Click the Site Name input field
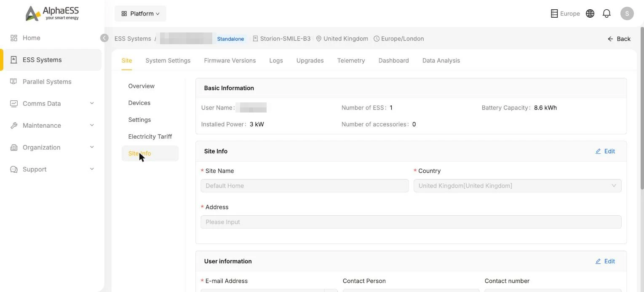This screenshot has height=292, width=644. point(305,186)
